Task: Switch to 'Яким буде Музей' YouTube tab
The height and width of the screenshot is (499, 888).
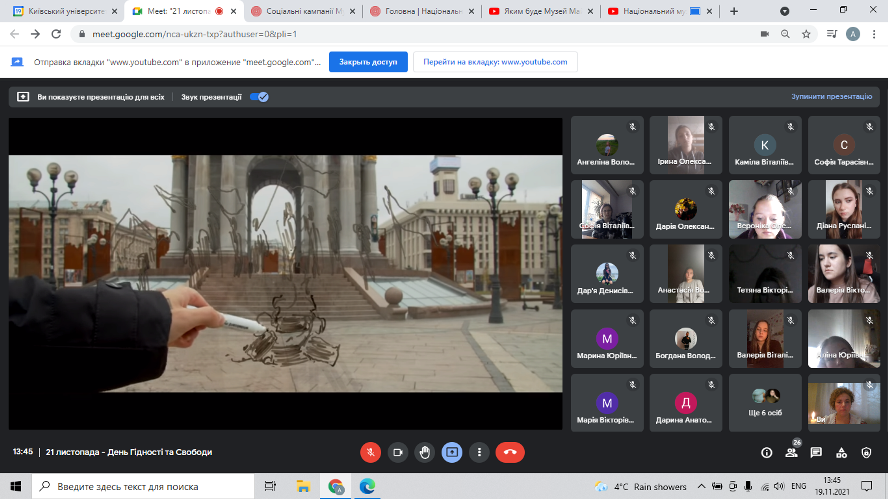Action: [x=533, y=11]
